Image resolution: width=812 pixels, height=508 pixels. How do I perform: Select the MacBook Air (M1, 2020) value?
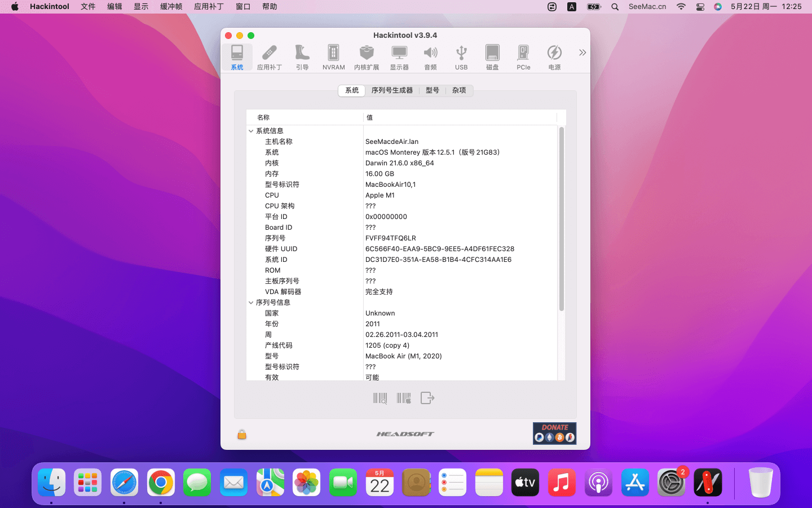(404, 356)
